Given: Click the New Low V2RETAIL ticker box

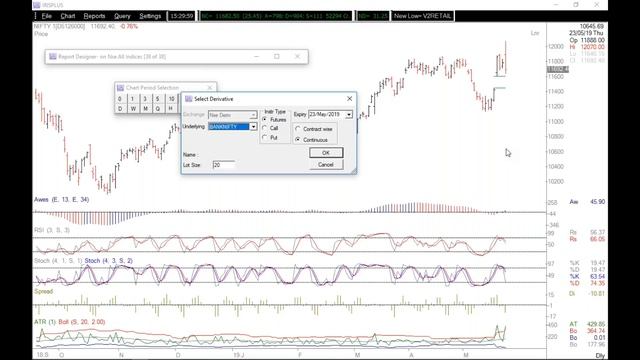Looking at the screenshot, I should 423,16.
